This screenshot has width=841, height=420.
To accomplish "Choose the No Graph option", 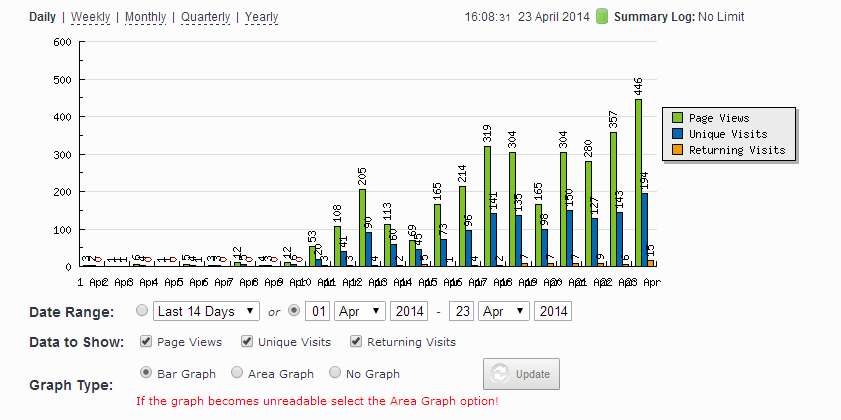I will (x=335, y=373).
